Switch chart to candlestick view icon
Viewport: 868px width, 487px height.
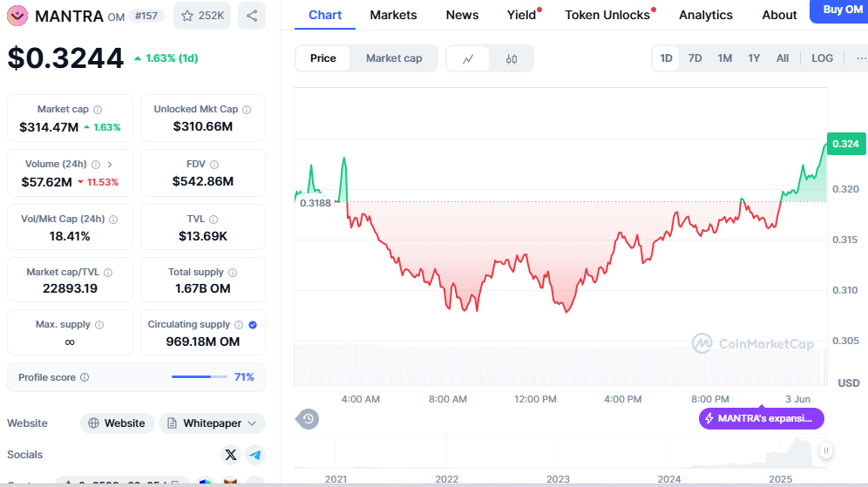(x=512, y=58)
